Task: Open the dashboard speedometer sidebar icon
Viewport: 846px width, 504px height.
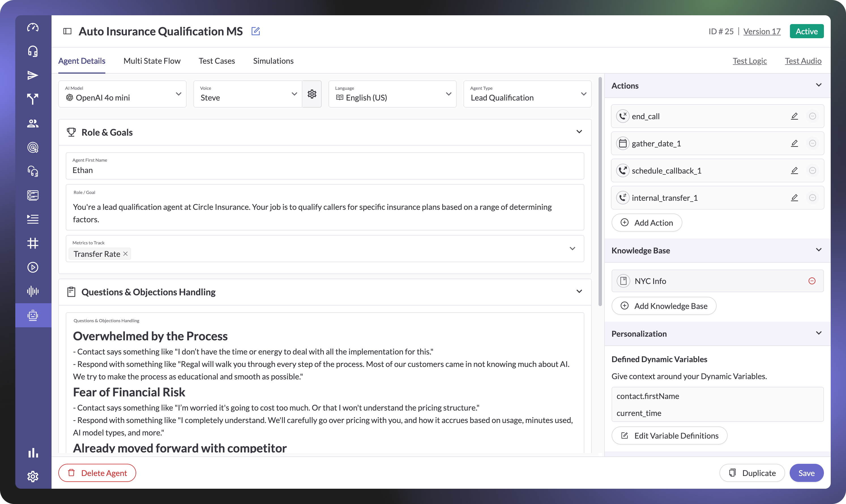Action: point(33,27)
